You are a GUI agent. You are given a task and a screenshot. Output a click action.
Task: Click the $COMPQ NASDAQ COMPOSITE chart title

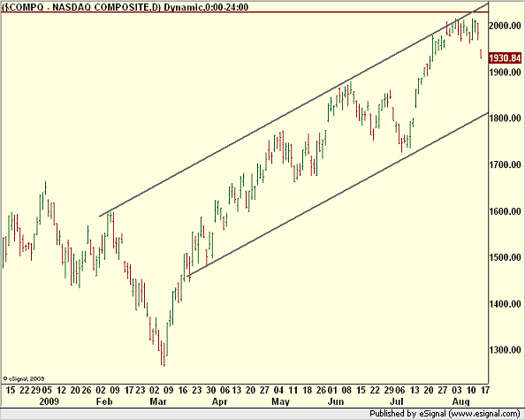point(125,7)
